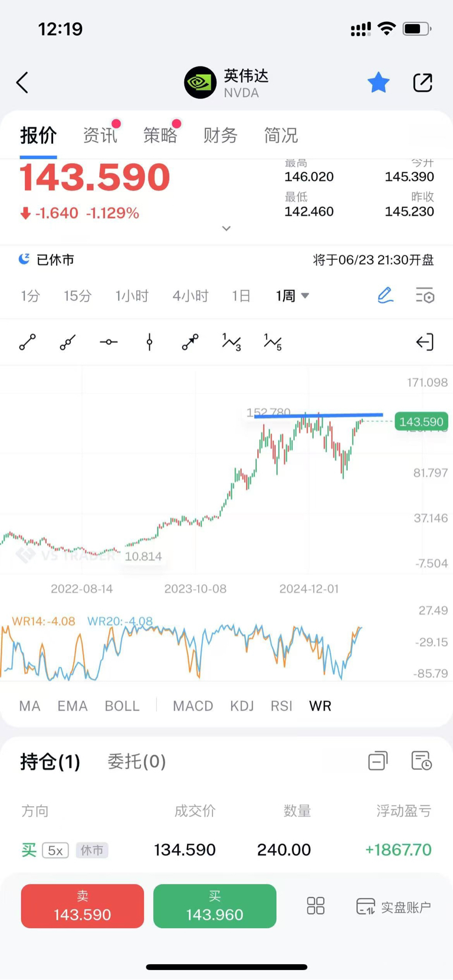Select the three-wave drawing tool
453x980 pixels.
pyautogui.click(x=231, y=342)
